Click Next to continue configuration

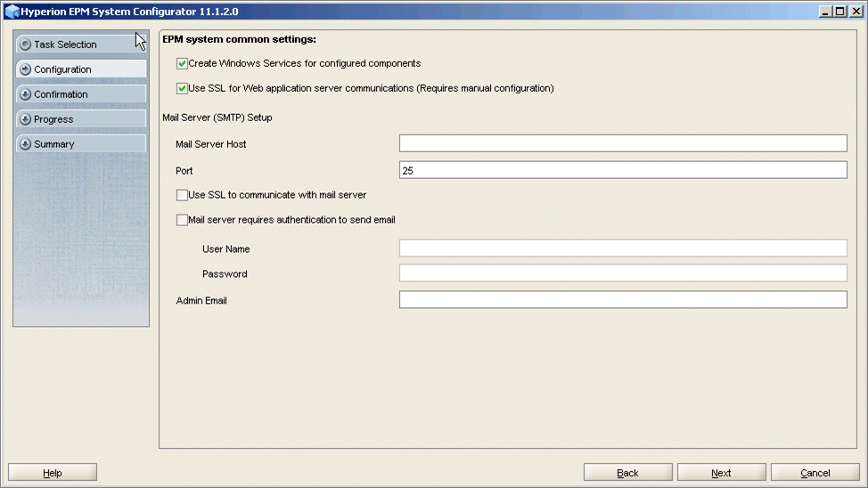pos(721,473)
